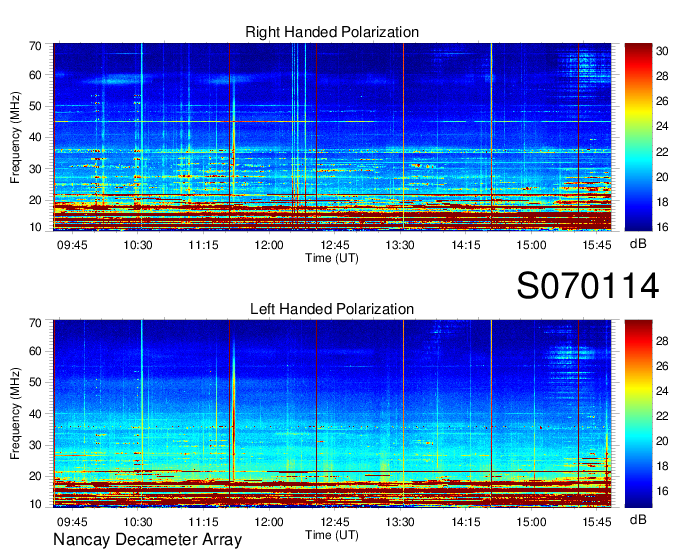Select the 60 MHz tick on Left Handed plot

(35, 351)
